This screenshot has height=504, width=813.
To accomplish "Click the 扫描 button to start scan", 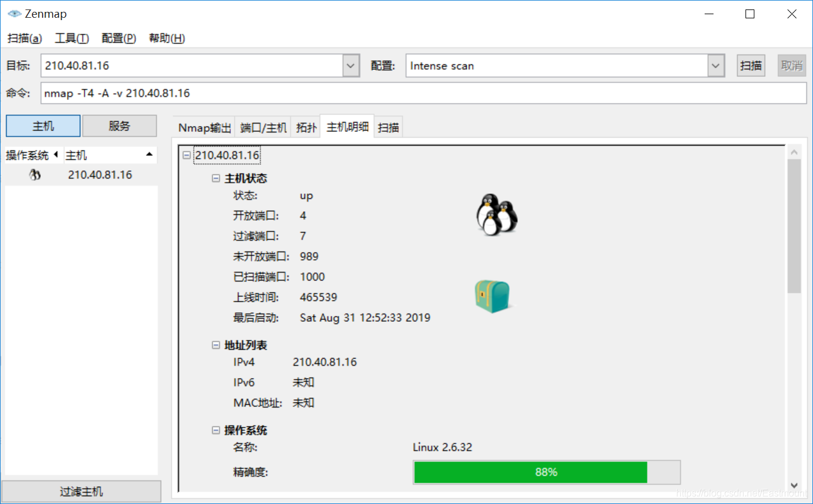I will point(751,66).
